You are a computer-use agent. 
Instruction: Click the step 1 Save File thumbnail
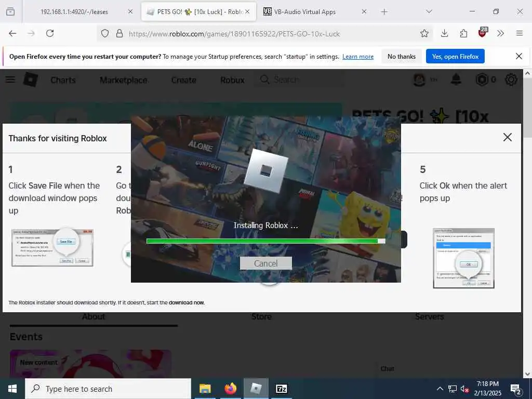click(52, 248)
